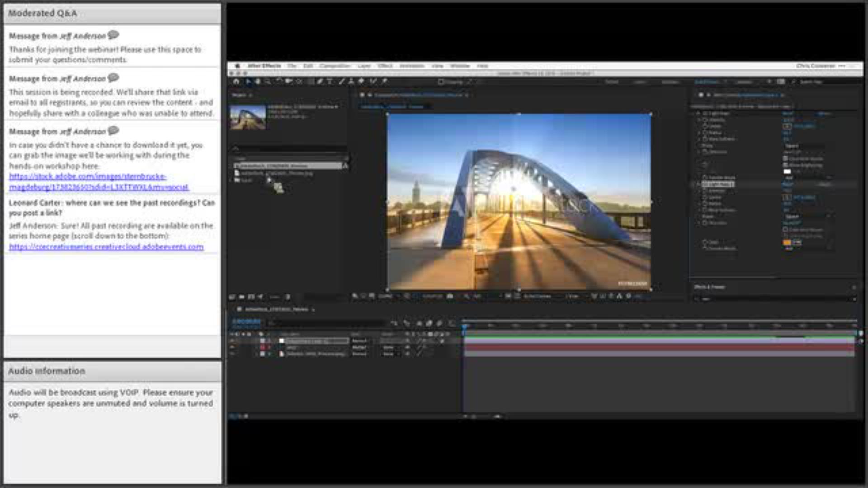Hide the red-labeled second layer with its eye
868x488 pixels.
(x=232, y=347)
